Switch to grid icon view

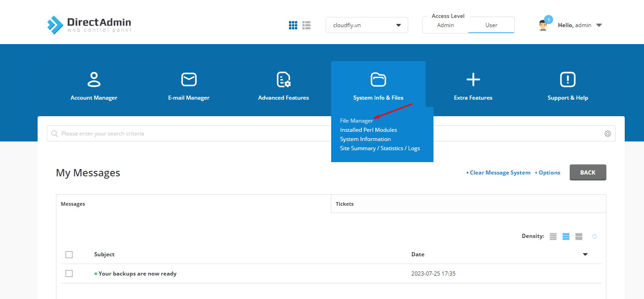[x=293, y=25]
